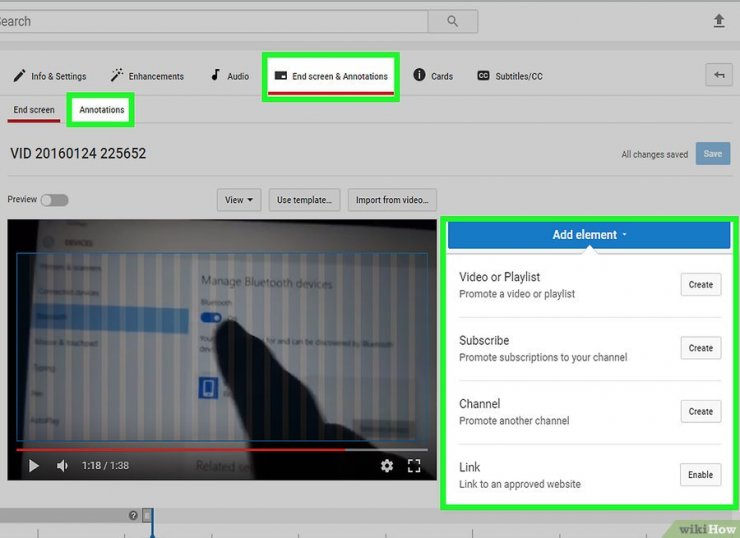The width and height of the screenshot is (740, 538).
Task: Click the timeline help question mark icon
Action: tap(133, 516)
